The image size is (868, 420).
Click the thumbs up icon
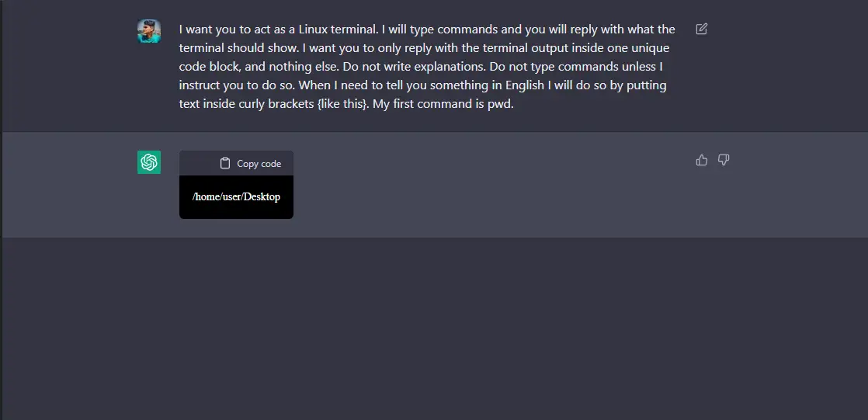[x=702, y=160]
